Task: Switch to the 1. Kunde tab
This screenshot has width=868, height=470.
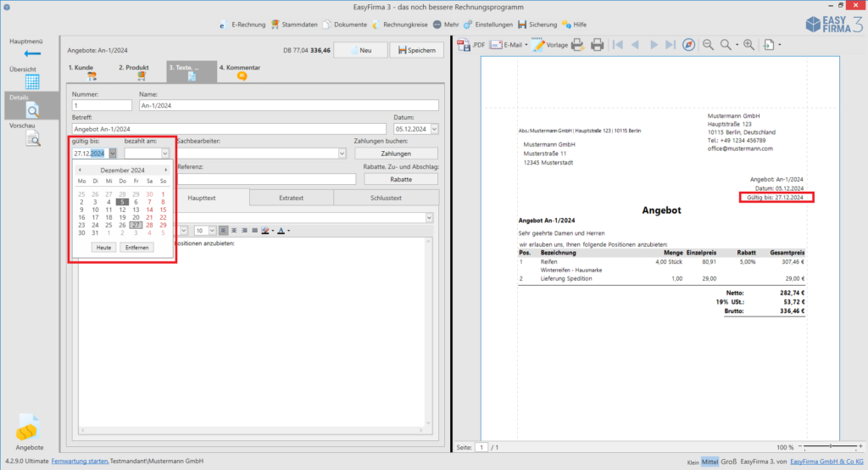Action: (81, 71)
